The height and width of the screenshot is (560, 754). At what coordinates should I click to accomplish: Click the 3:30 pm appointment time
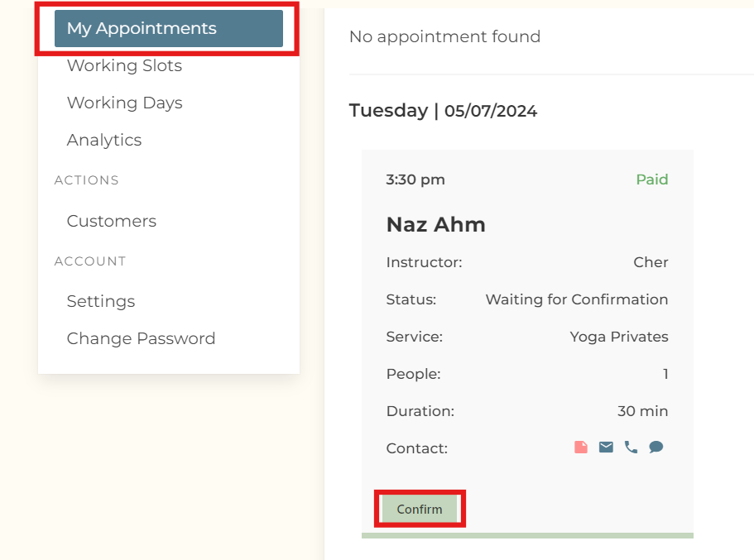click(415, 180)
